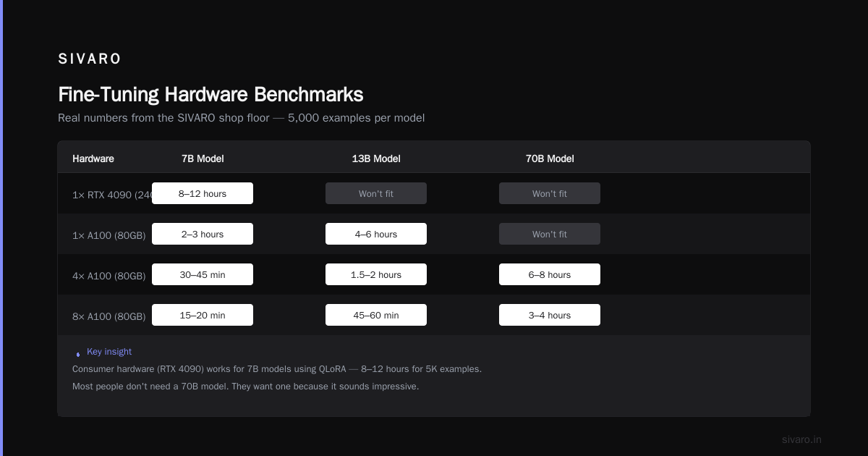Select the Consumer hardware QLoRA sentence
The width and height of the screenshot is (868, 456).
277,369
